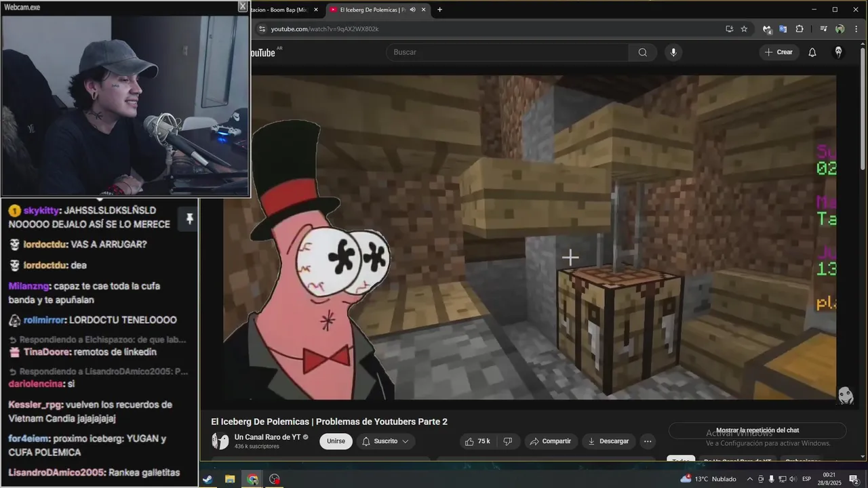This screenshot has height=488, width=868.
Task: Open File Explorer from taskbar
Action: 230,479
